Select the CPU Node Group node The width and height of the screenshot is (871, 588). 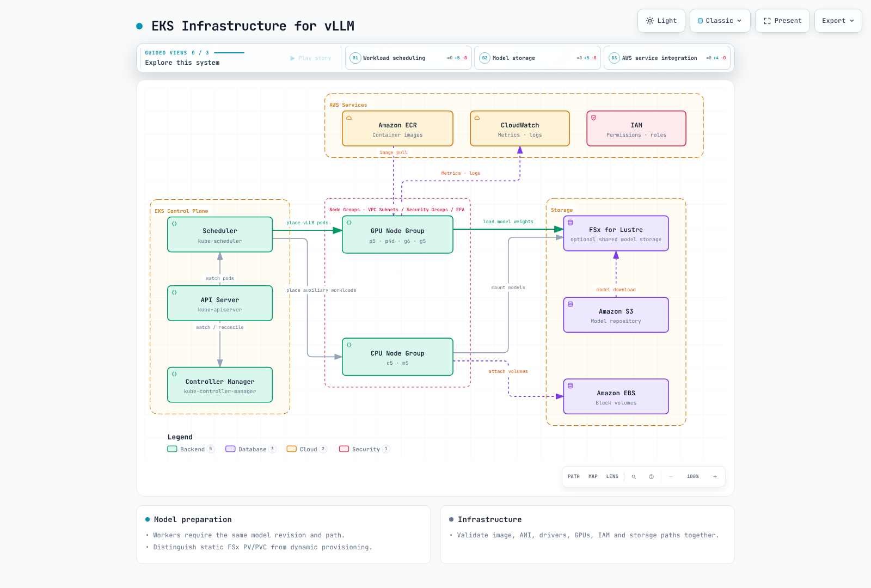tap(397, 357)
